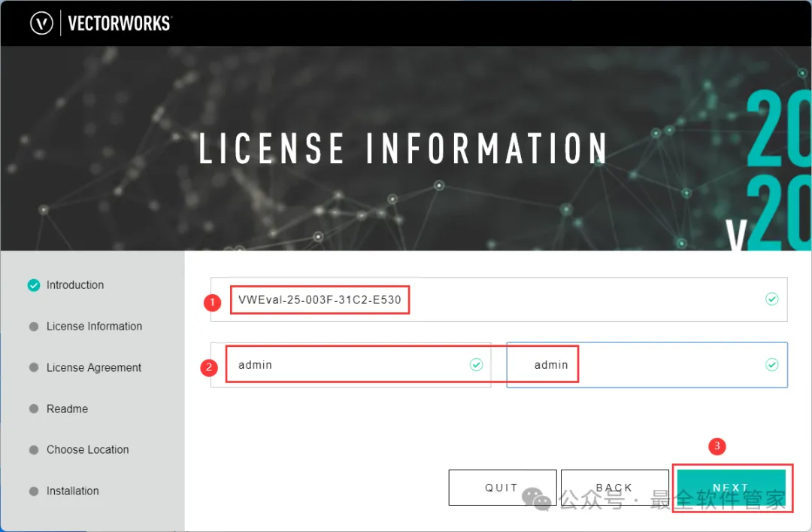Click the second admin field
812x532 pixels.
(x=647, y=364)
